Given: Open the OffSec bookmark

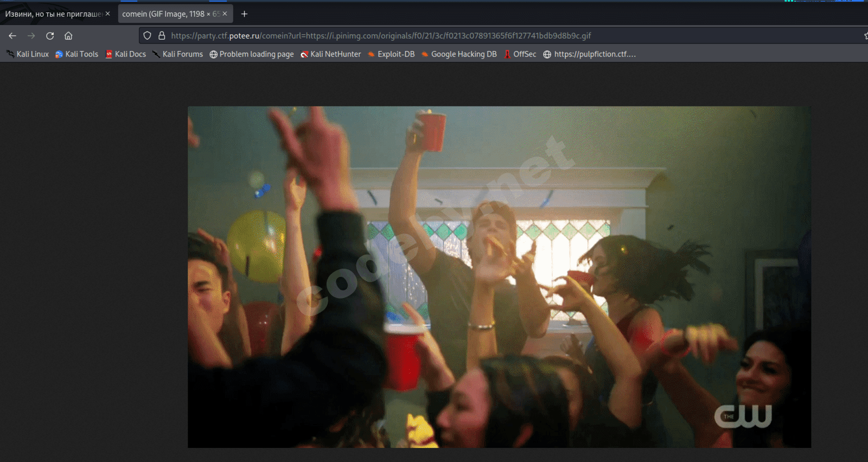Looking at the screenshot, I should tap(520, 54).
